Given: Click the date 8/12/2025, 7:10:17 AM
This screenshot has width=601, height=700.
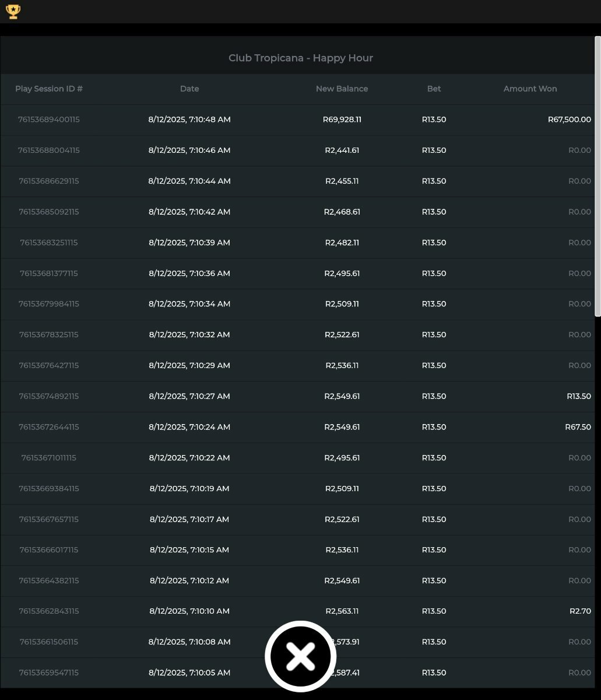Looking at the screenshot, I should 189,519.
